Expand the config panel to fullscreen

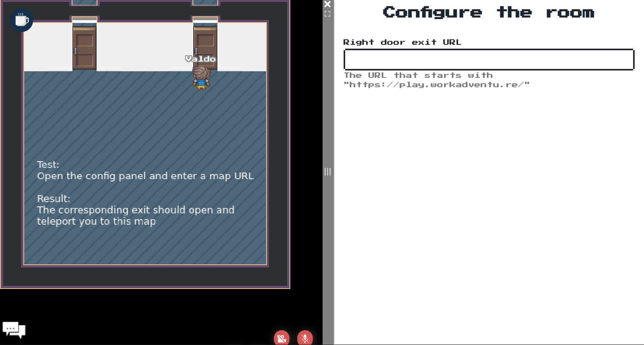click(x=328, y=14)
